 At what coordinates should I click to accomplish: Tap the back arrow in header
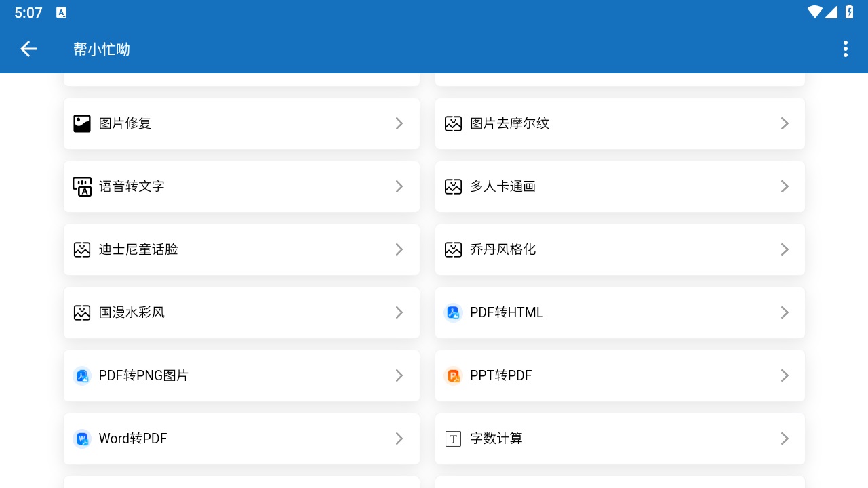28,49
